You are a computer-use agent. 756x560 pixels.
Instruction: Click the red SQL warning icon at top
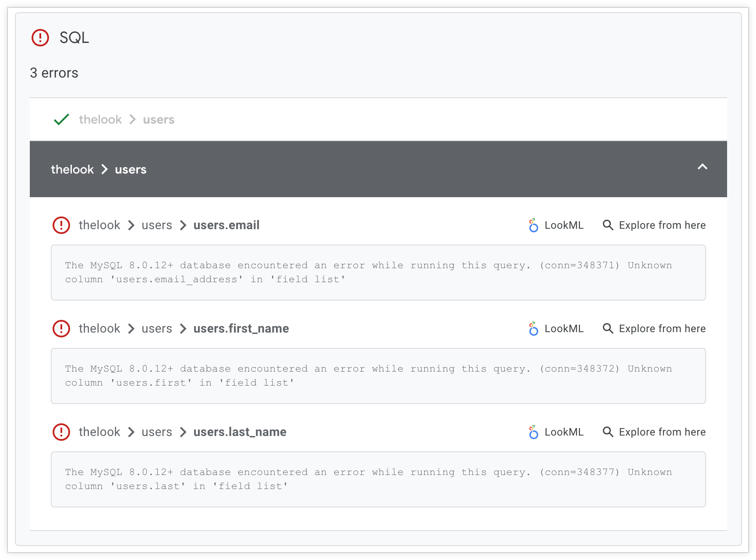40,38
